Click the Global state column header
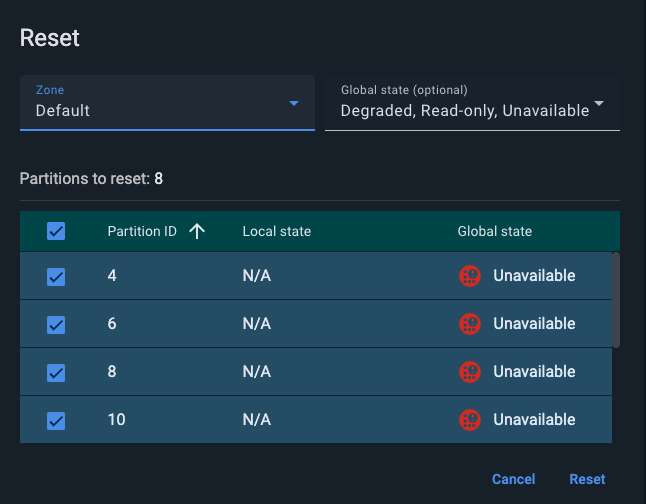 (x=495, y=231)
